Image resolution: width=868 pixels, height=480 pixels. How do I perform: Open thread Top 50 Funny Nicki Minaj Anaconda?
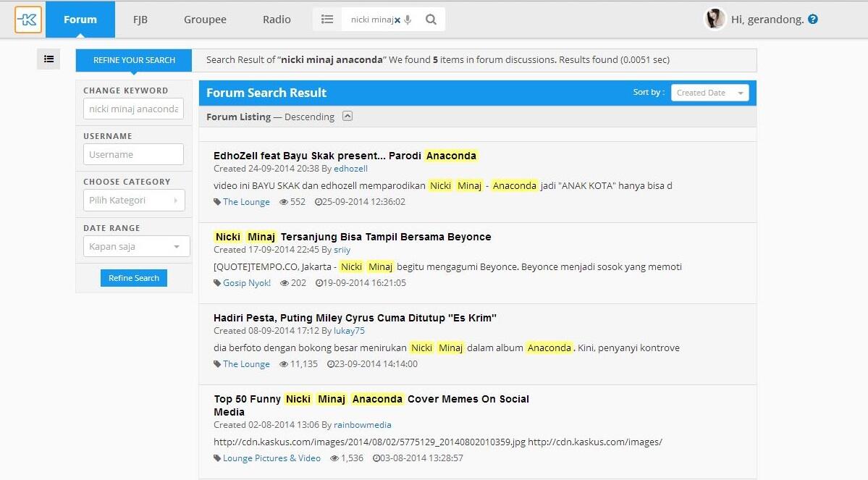click(371, 405)
